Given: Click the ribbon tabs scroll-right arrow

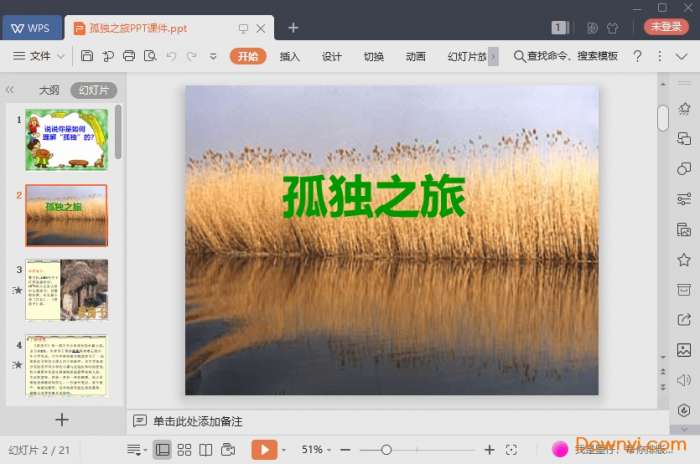Looking at the screenshot, I should tap(493, 57).
